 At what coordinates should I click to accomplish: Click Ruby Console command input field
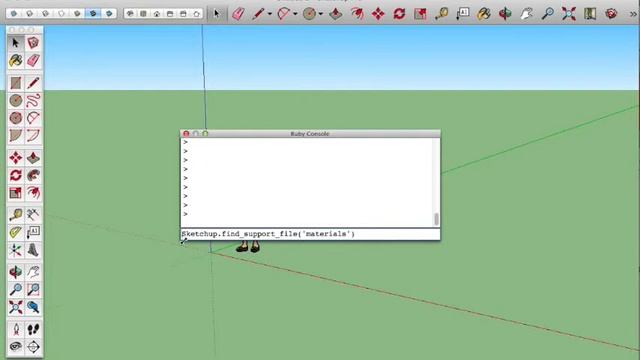[x=310, y=234]
